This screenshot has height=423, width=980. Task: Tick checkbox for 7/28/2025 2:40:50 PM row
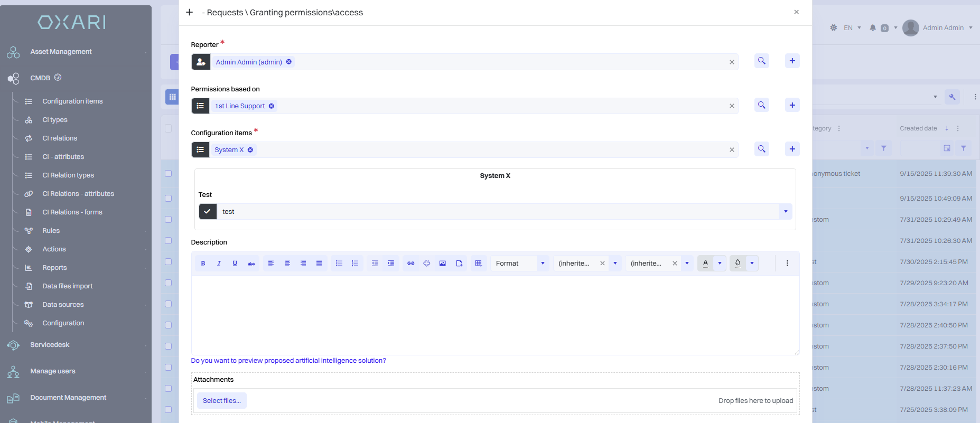click(168, 325)
